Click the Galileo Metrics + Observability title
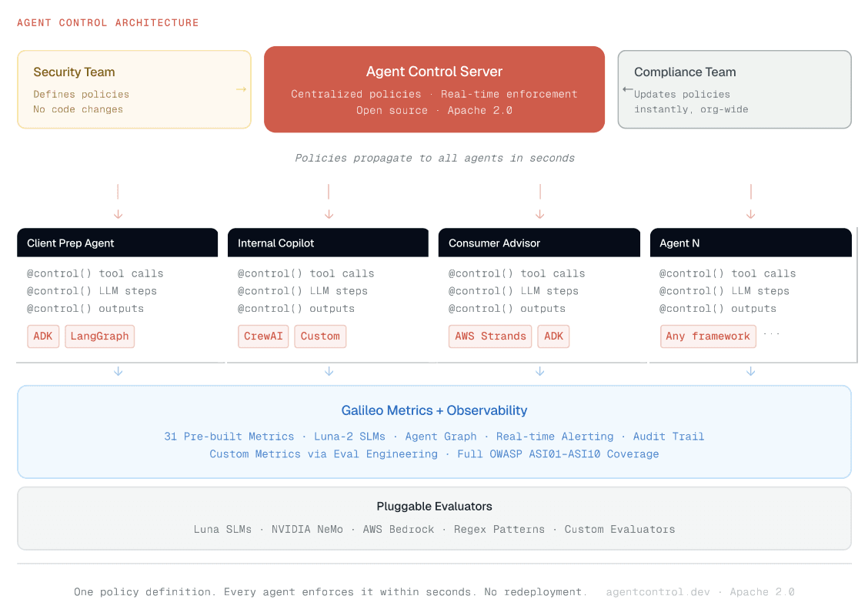The height and width of the screenshot is (616, 868). (434, 410)
